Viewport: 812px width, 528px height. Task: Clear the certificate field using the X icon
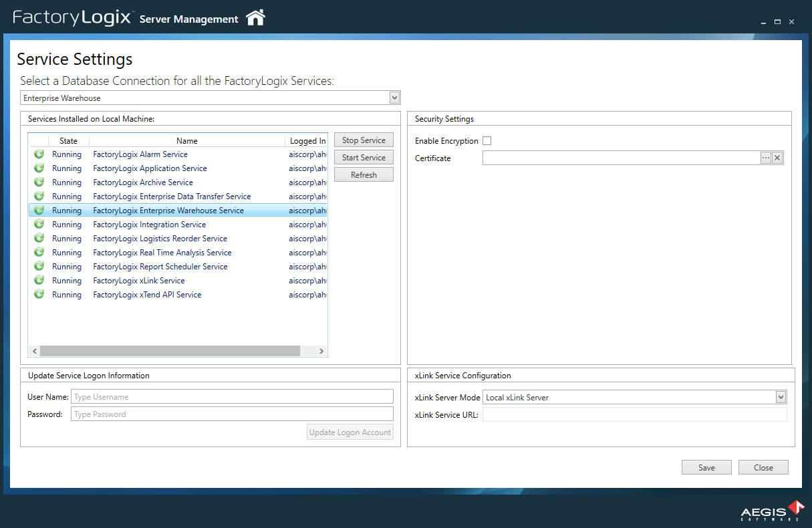(x=777, y=158)
